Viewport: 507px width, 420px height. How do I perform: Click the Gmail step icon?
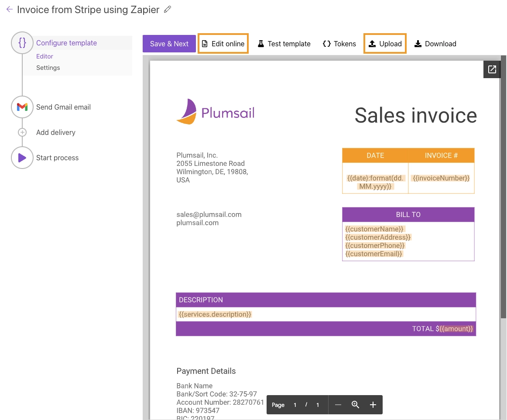pyautogui.click(x=22, y=107)
